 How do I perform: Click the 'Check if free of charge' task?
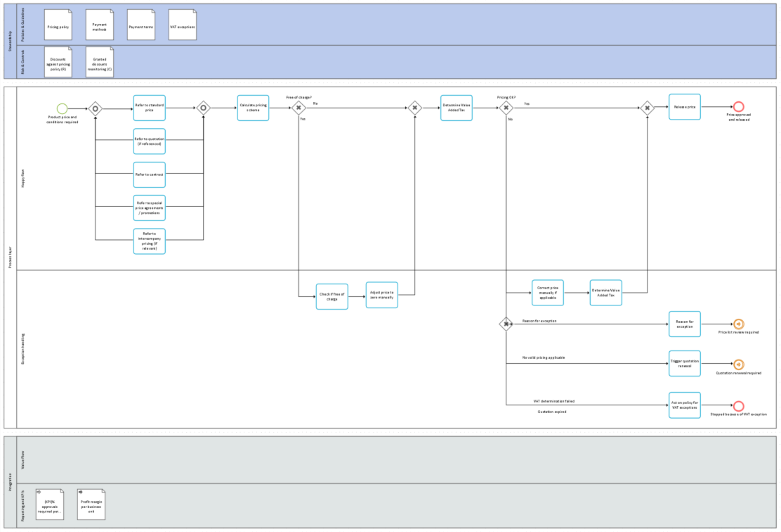[332, 297]
